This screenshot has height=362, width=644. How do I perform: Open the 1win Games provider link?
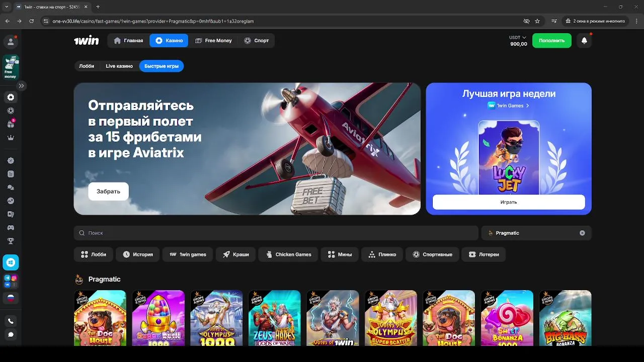pyautogui.click(x=509, y=106)
